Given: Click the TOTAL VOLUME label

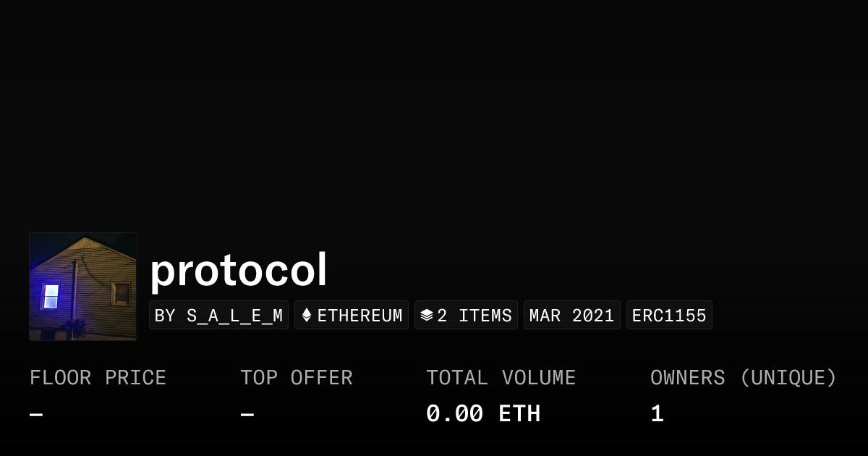Looking at the screenshot, I should coord(501,378).
